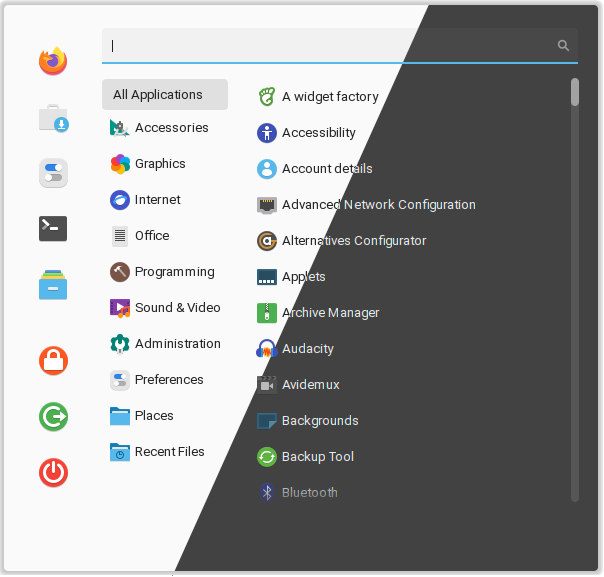
Task: Click the Account details avatar icon
Action: (267, 169)
